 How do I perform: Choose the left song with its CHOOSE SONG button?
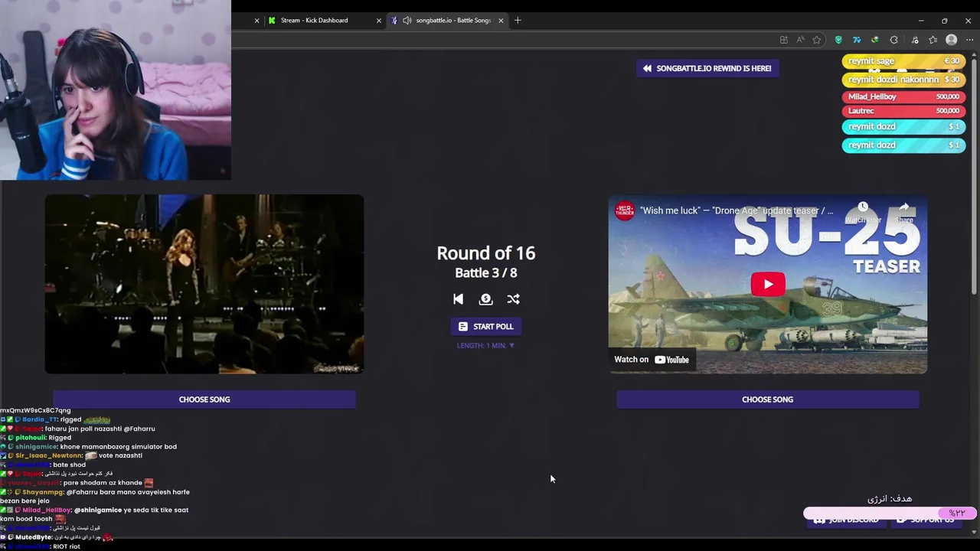(x=204, y=399)
